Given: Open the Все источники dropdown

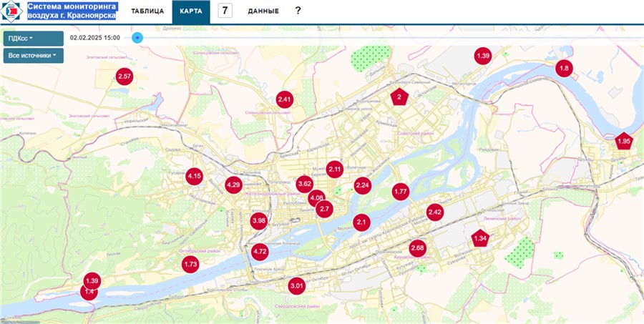Looking at the screenshot, I should [x=33, y=55].
